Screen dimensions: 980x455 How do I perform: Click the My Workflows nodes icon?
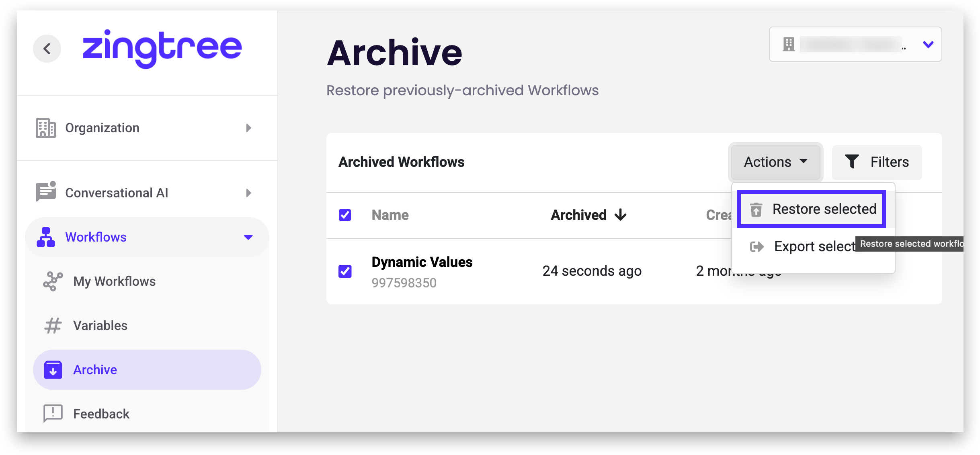click(x=53, y=281)
